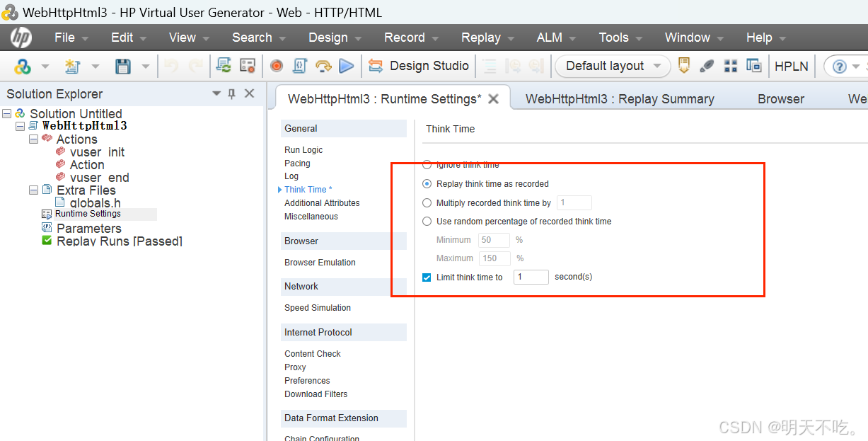Collapse the Extra Files tree node
Viewport: 868px width, 441px height.
tap(33, 190)
